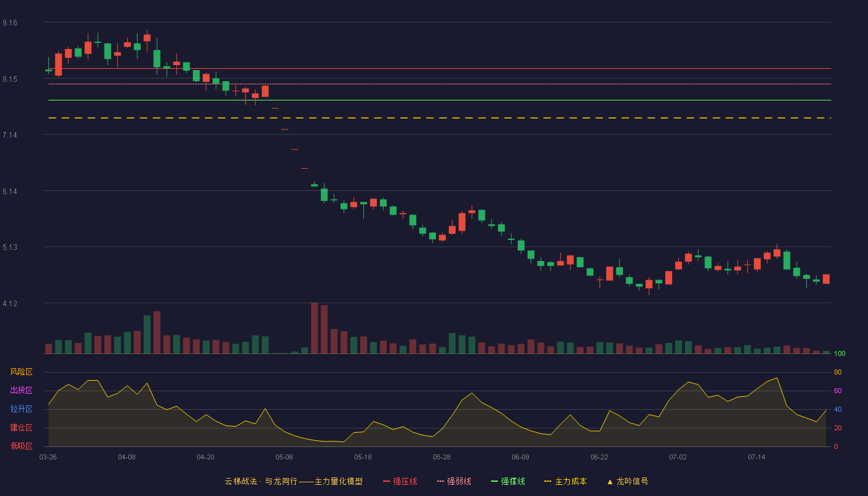
Task: Select the 出货区 zone label
Action: coord(21,391)
